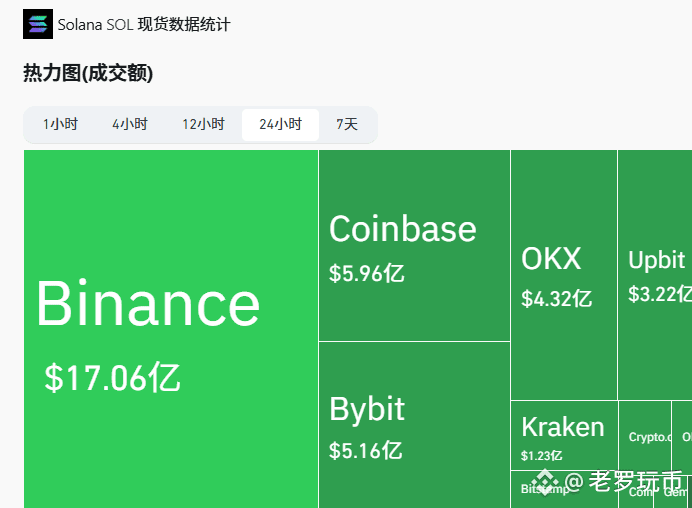Click the Gemini tile at bottom right
The width and height of the screenshot is (692, 508).
[673, 492]
